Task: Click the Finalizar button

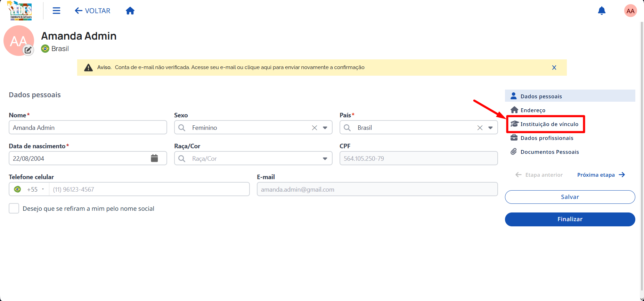Action: pyautogui.click(x=570, y=219)
